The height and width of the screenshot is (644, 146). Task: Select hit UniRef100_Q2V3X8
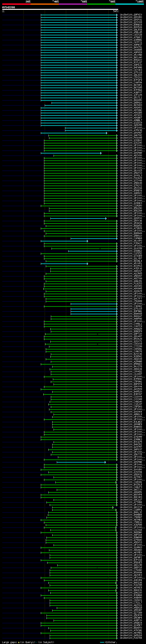coord(131,22)
